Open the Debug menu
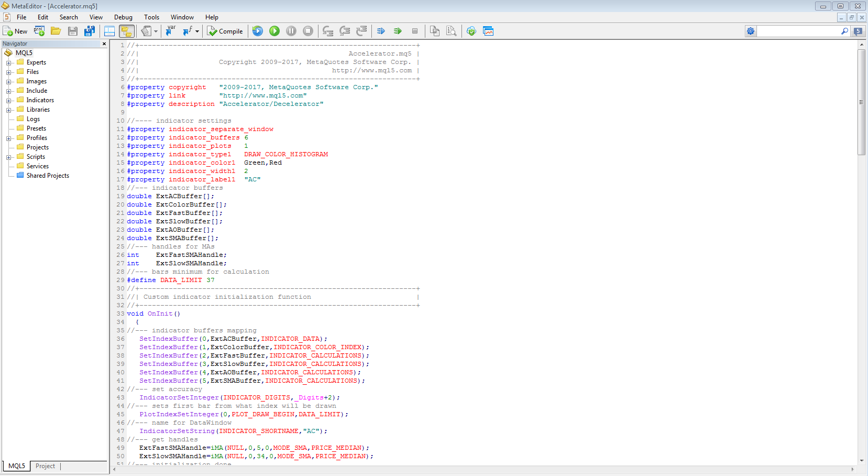Screen dimensions: 868x476 (x=123, y=17)
